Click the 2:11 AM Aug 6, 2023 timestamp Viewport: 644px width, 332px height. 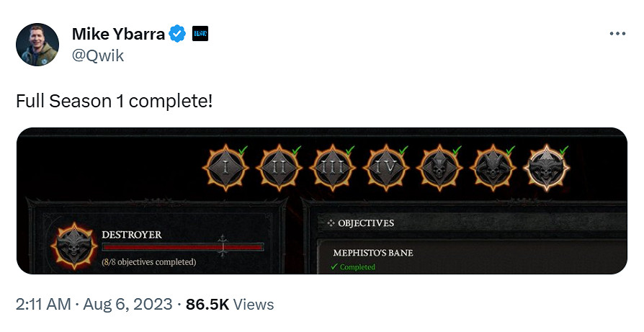point(94,304)
